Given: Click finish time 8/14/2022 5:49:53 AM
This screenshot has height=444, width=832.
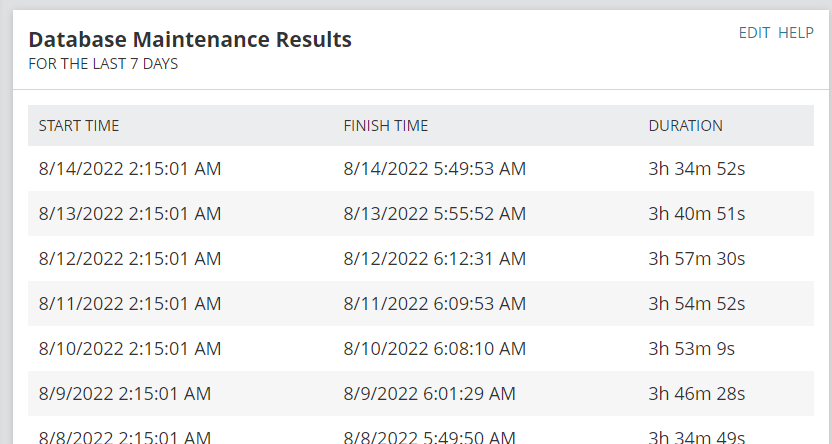Looking at the screenshot, I should coord(435,169).
